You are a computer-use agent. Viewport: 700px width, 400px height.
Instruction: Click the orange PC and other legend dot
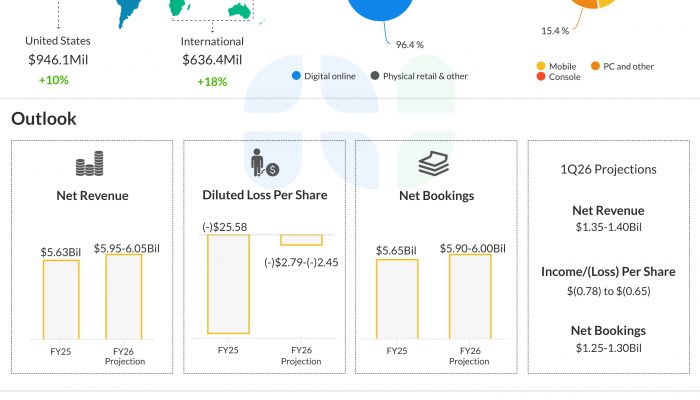click(594, 66)
